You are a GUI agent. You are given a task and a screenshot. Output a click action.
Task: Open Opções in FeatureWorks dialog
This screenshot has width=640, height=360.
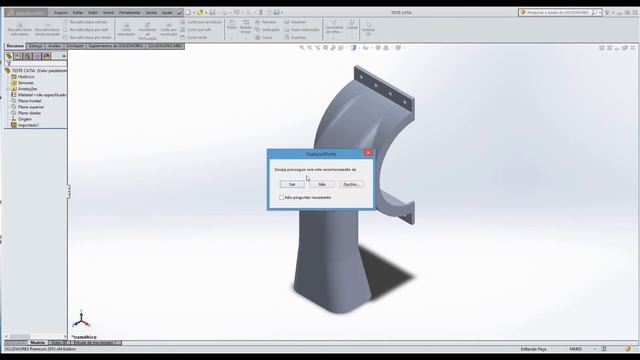(351, 184)
